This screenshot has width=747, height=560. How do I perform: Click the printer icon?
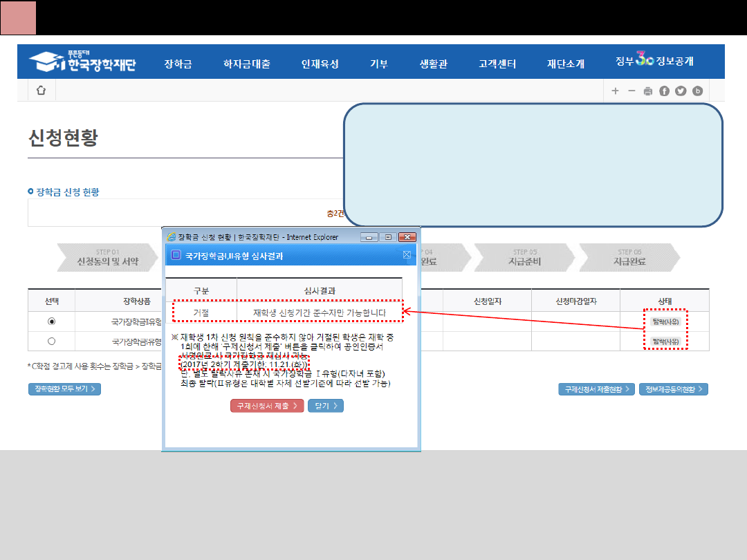[648, 91]
